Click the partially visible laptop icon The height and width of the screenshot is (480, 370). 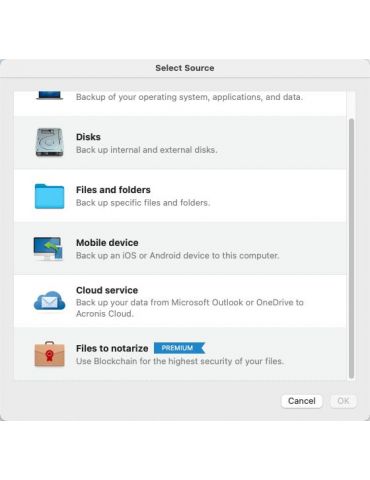click(x=49, y=96)
